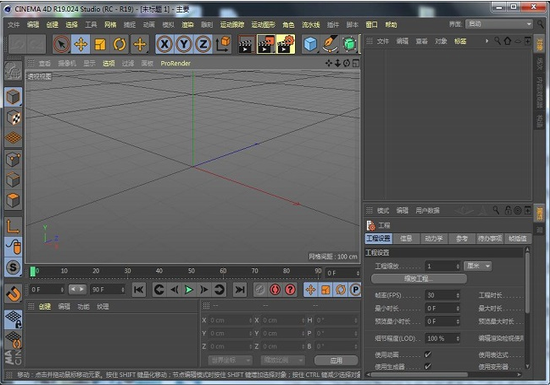
Task: Play the animation forward
Action: click(189, 290)
